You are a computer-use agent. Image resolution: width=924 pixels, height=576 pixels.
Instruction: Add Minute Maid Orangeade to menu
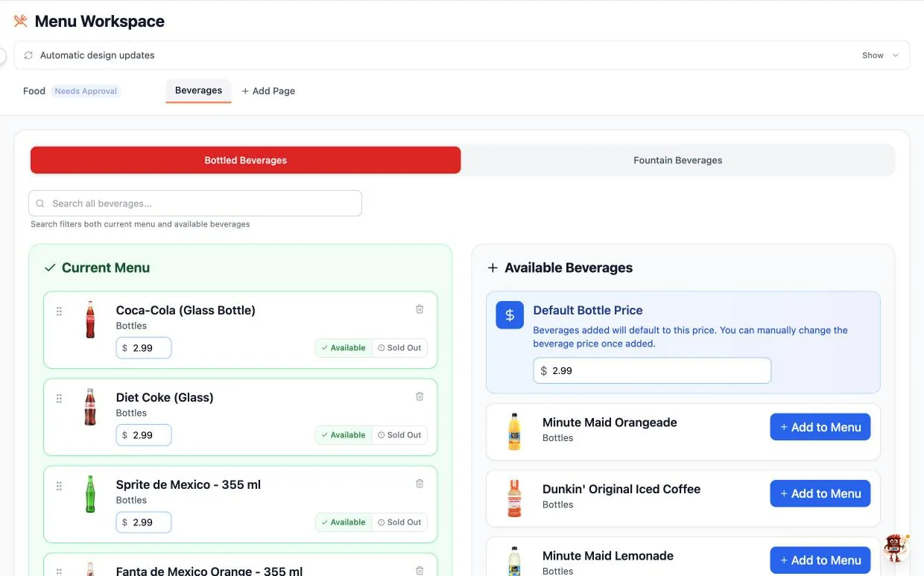click(820, 427)
